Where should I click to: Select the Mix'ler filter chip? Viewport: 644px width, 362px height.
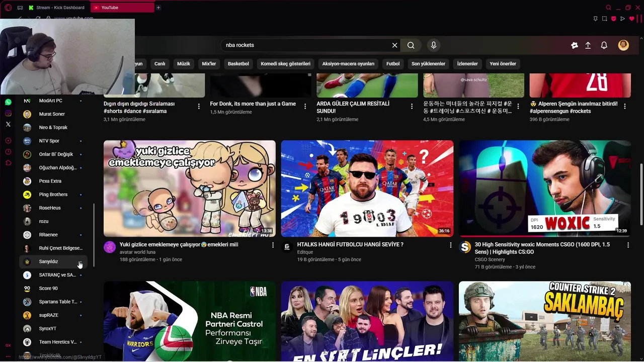pyautogui.click(x=209, y=64)
